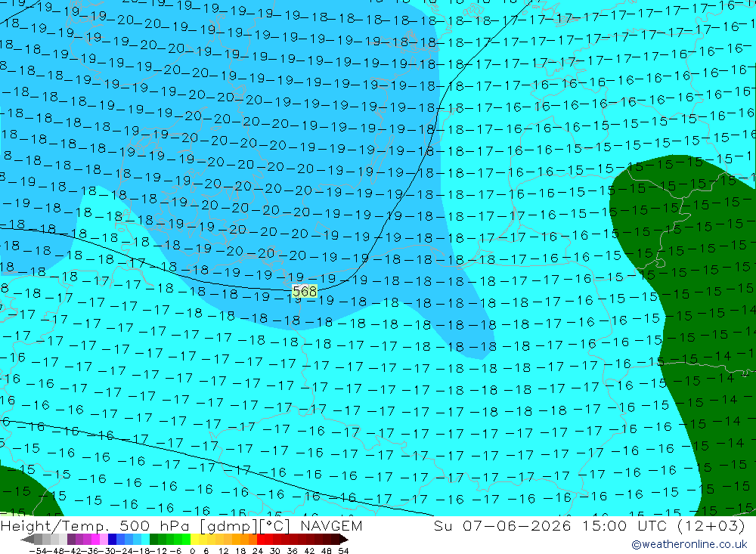The height and width of the screenshot is (554, 756).
Task: Click the '0' scale label
Action: coord(192,551)
